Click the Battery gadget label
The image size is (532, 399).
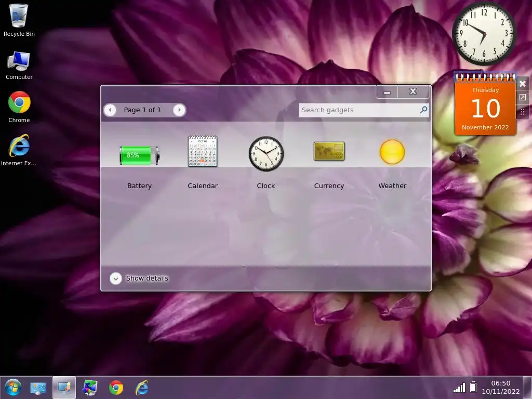pos(139,185)
